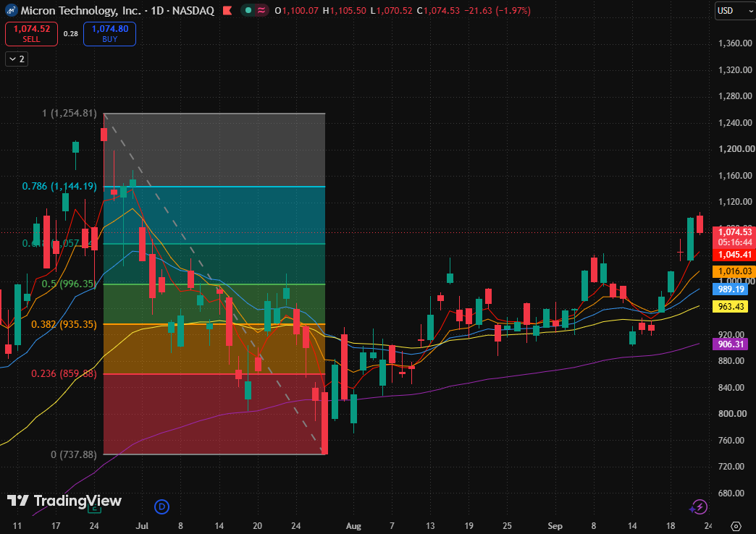This screenshot has width=756, height=534.
Task: Select the Fibonacci label 0.236 (859.88)
Action: pos(64,373)
